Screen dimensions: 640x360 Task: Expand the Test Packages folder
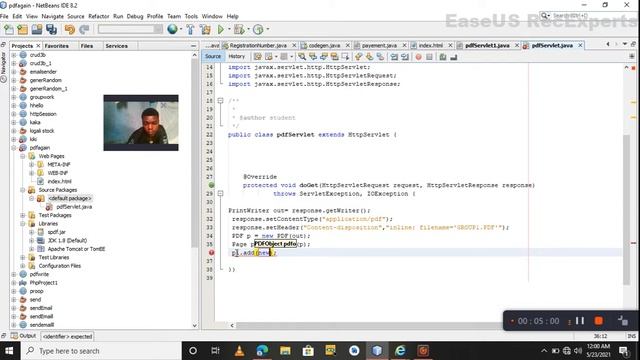[23, 215]
